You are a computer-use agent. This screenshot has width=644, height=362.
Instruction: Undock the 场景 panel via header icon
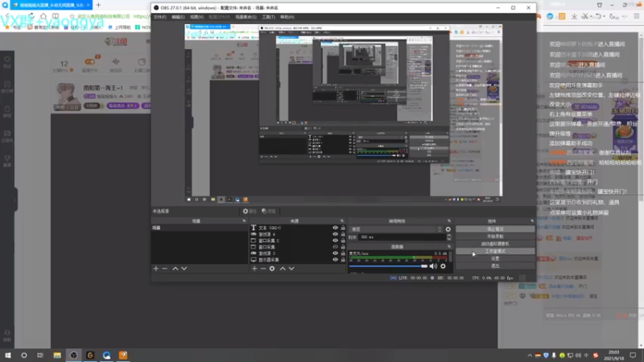coord(244,220)
